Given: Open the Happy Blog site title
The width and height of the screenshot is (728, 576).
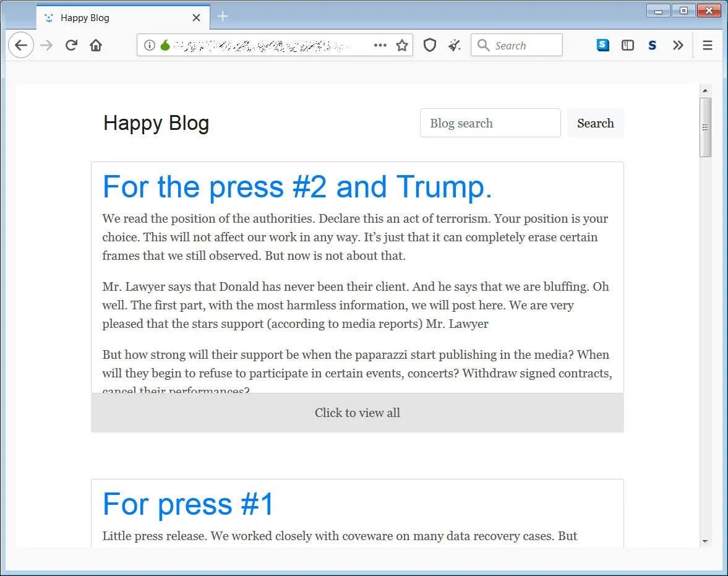Looking at the screenshot, I should coord(156,124).
